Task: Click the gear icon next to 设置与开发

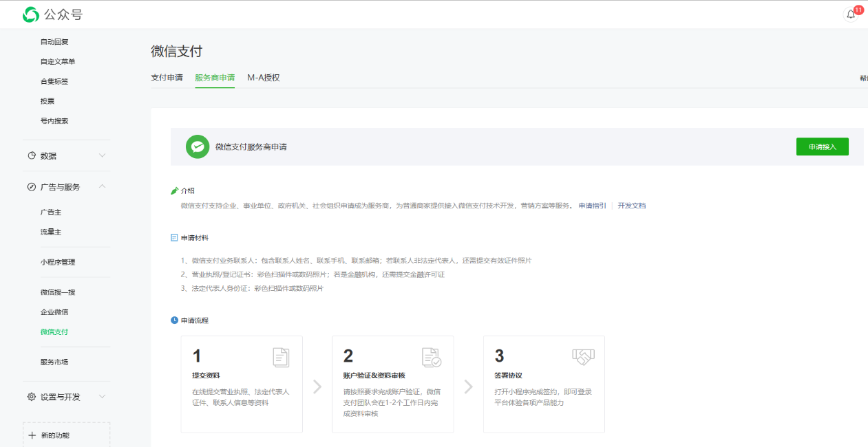Action: pyautogui.click(x=32, y=397)
